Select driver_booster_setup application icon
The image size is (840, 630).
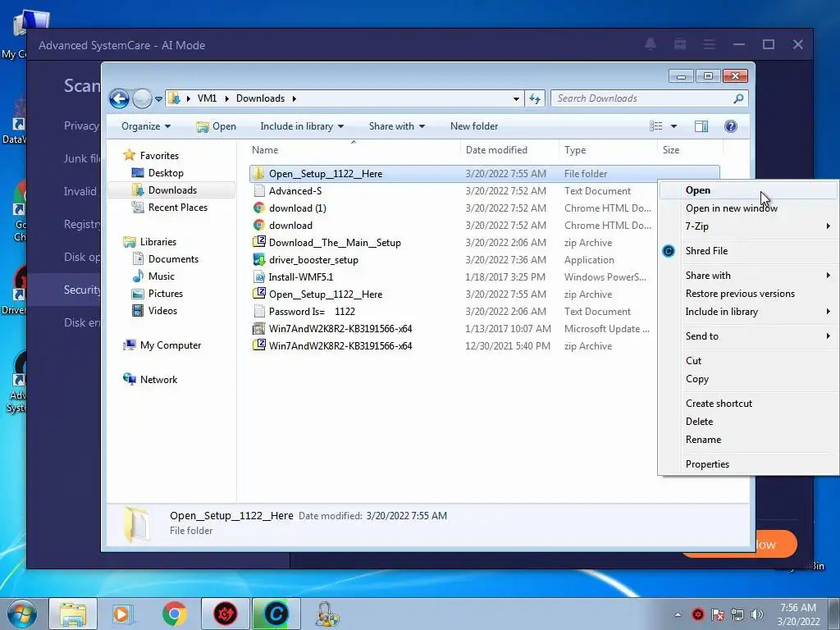coord(259,260)
